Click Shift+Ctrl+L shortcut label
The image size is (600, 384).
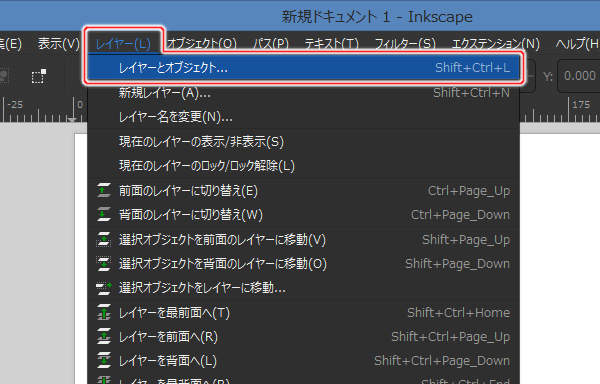(x=472, y=68)
